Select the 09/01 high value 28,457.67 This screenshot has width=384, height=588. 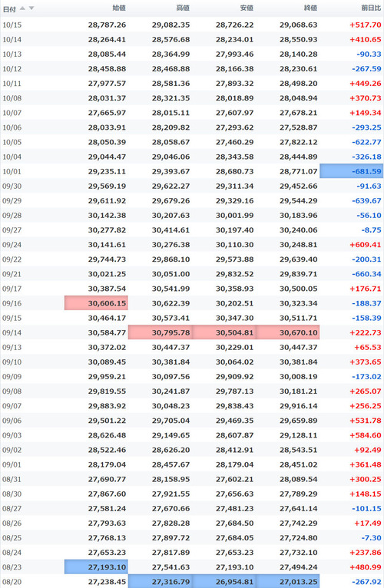pyautogui.click(x=170, y=464)
